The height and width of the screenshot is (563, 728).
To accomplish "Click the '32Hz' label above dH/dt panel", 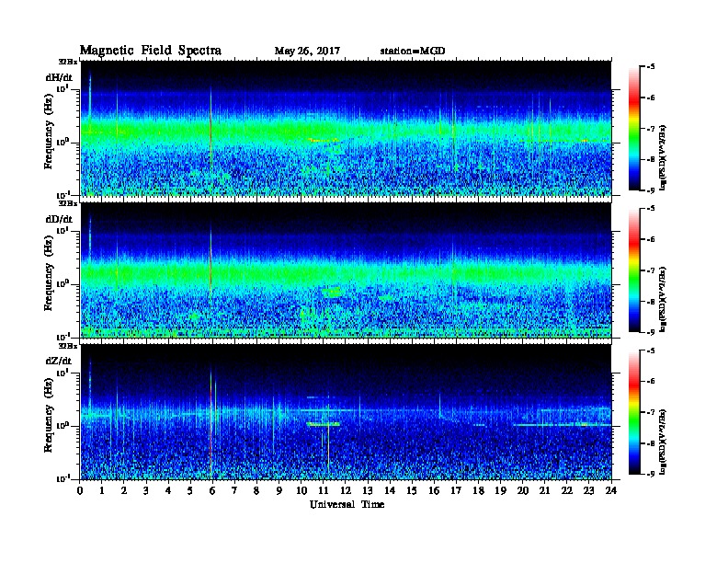I will 68,62.
